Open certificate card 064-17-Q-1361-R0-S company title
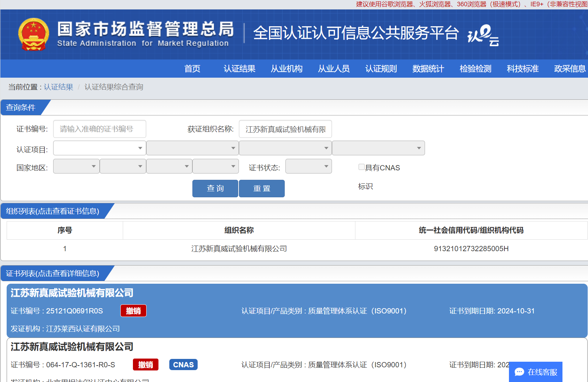Screen dimensions: 588x382 click(72, 347)
